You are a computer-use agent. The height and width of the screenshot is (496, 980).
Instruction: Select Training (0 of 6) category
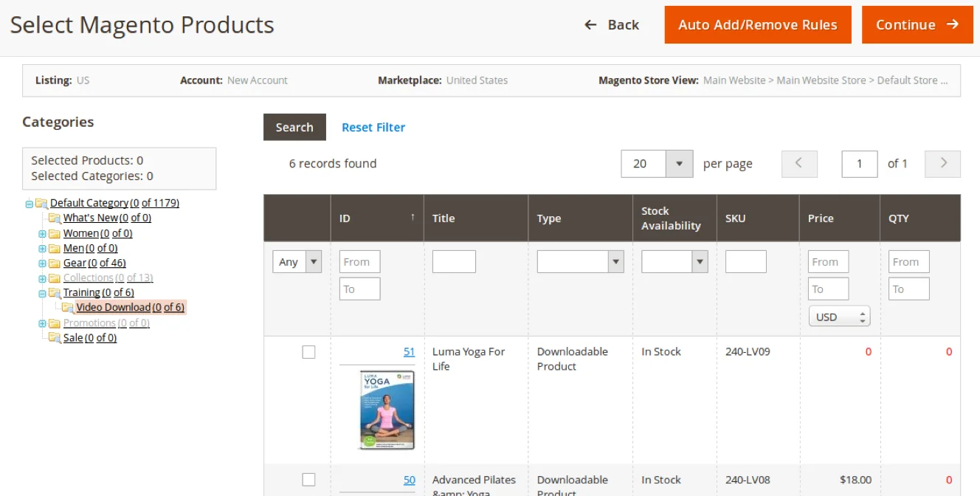coord(99,292)
